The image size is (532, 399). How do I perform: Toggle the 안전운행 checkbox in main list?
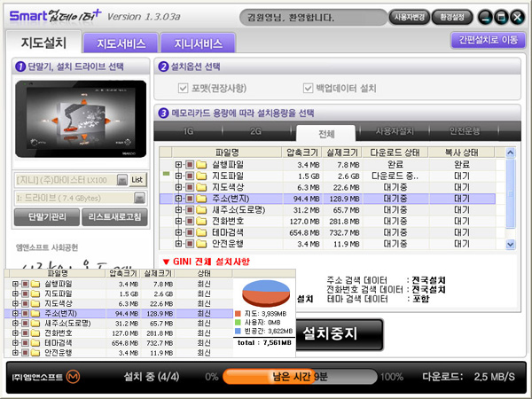tap(190, 244)
